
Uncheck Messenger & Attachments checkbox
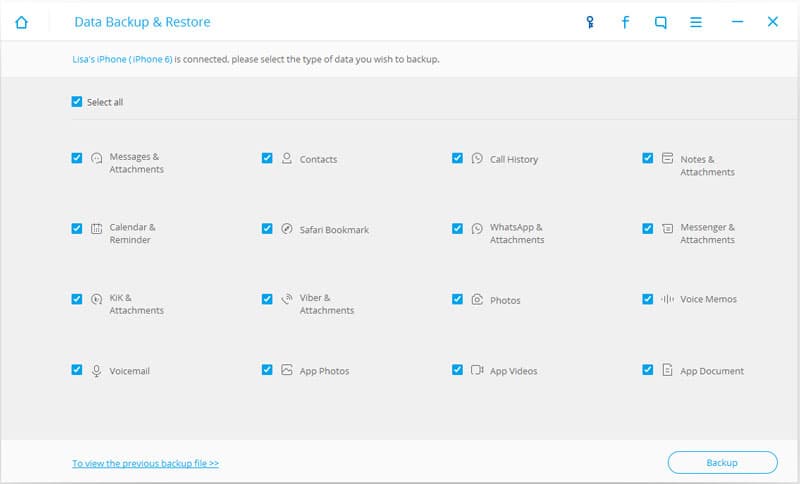[x=647, y=228]
